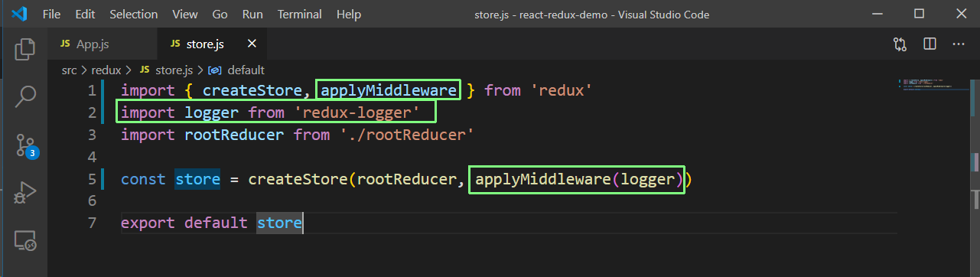The image size is (980, 277).
Task: Click the default symbol breadcrumb
Action: click(x=237, y=70)
